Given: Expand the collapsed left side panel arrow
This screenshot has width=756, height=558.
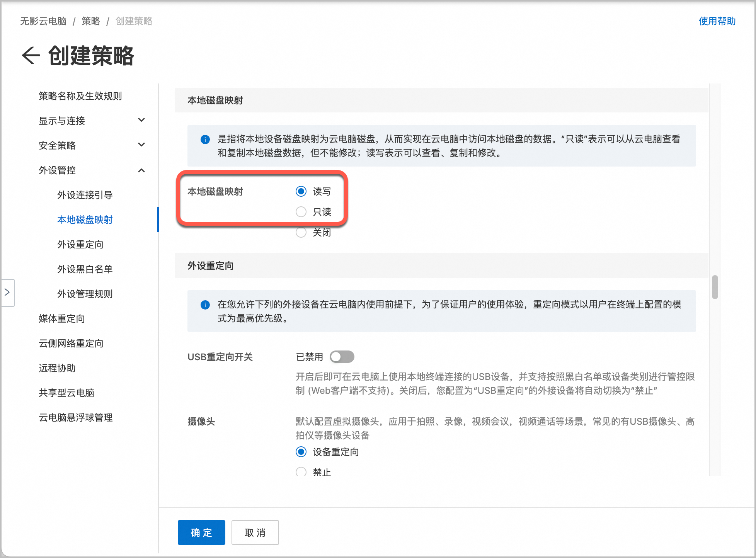Looking at the screenshot, I should coord(7,293).
